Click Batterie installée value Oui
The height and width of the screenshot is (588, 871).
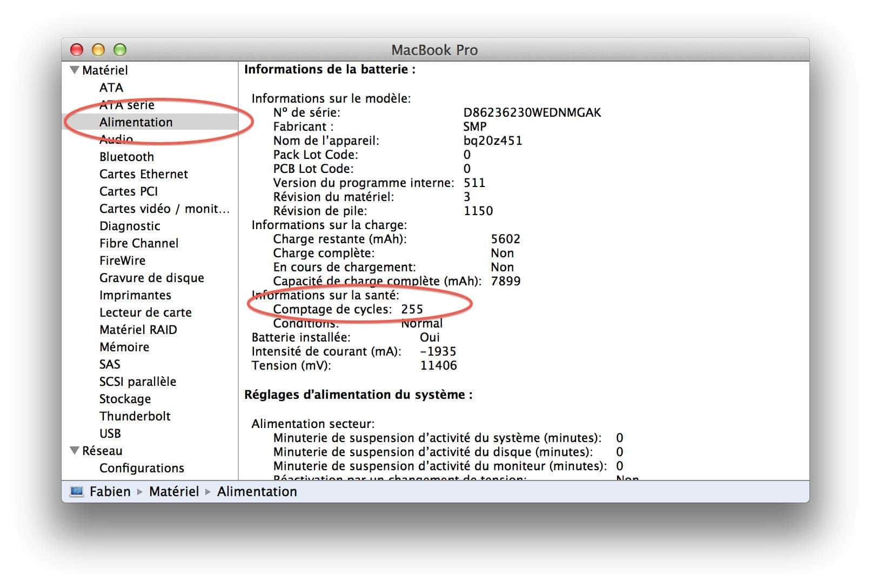point(430,337)
